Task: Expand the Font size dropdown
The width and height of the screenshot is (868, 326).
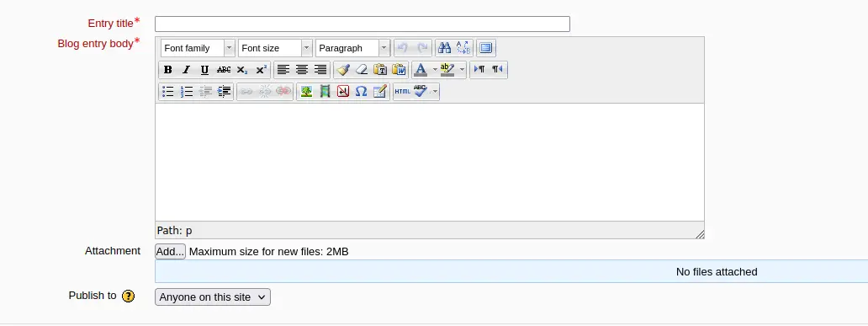Action: (x=275, y=48)
